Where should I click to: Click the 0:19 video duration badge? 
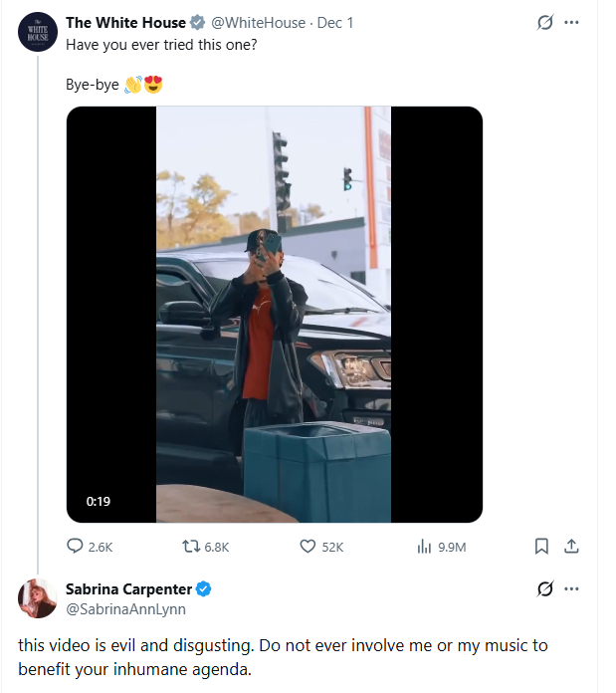[98, 502]
